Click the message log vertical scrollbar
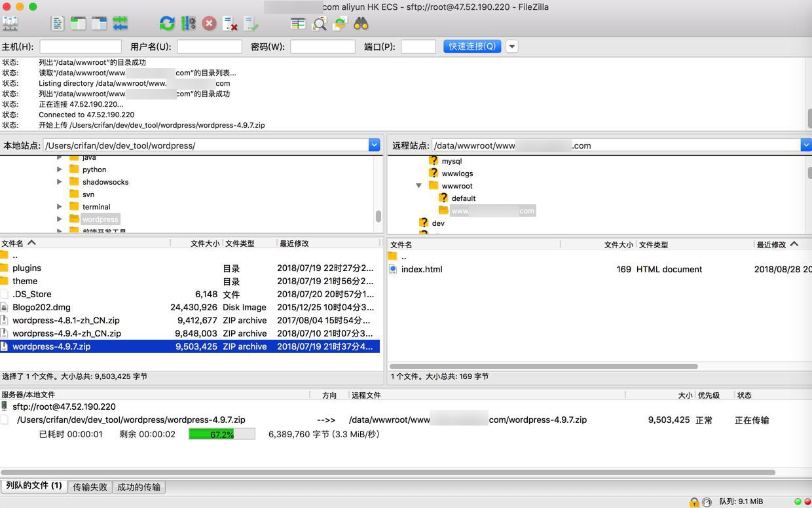The image size is (812, 508). pyautogui.click(x=809, y=118)
